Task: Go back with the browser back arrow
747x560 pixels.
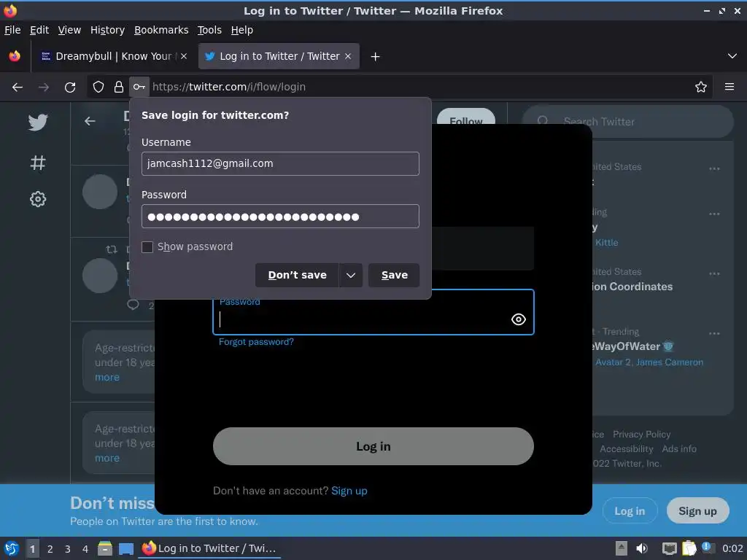Action: (x=18, y=87)
